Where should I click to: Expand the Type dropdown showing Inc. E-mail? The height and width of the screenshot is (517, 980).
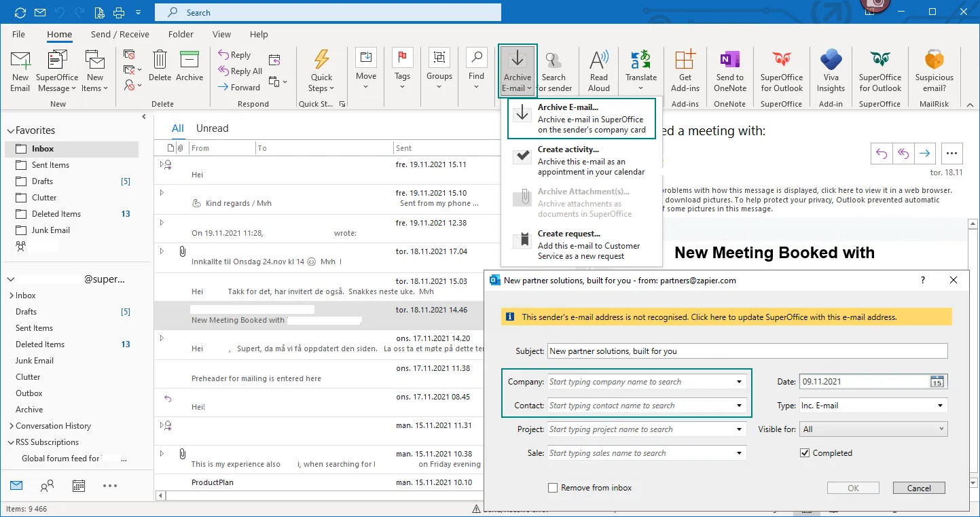point(940,406)
